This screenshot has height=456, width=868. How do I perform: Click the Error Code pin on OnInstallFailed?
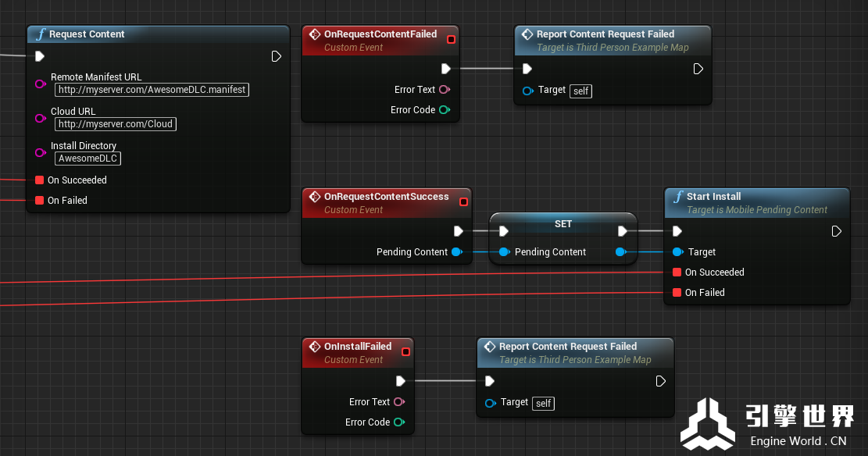(398, 422)
